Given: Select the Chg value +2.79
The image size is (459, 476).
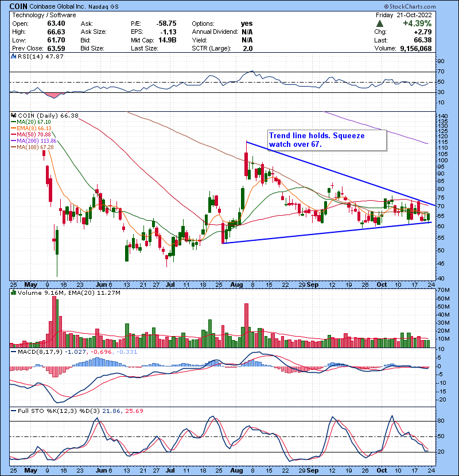Looking at the screenshot, I should pos(423,32).
